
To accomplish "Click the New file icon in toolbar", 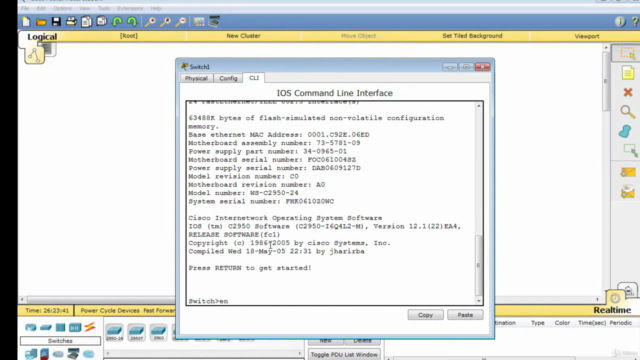I will (x=26, y=22).
